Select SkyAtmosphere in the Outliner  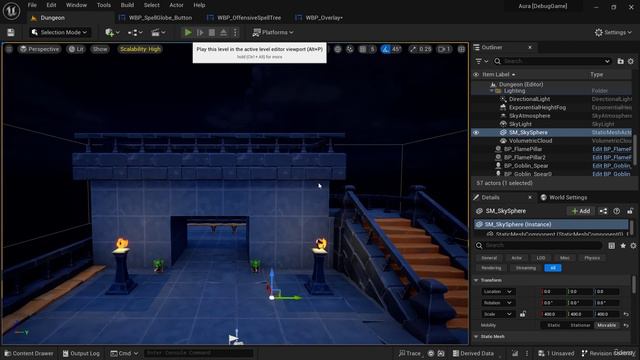(x=529, y=116)
